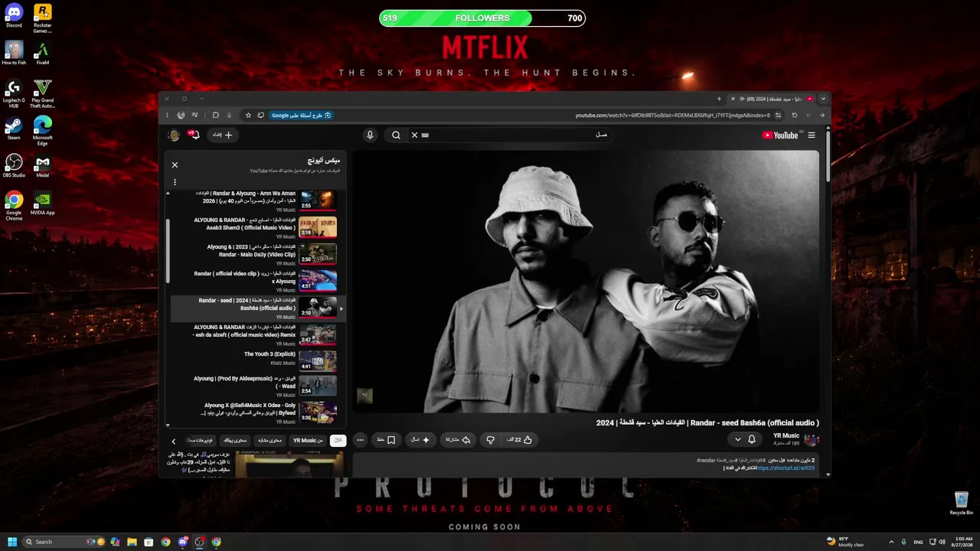Click the Create plus button in YouTube
Screen dimensions: 980x551
tap(223, 135)
